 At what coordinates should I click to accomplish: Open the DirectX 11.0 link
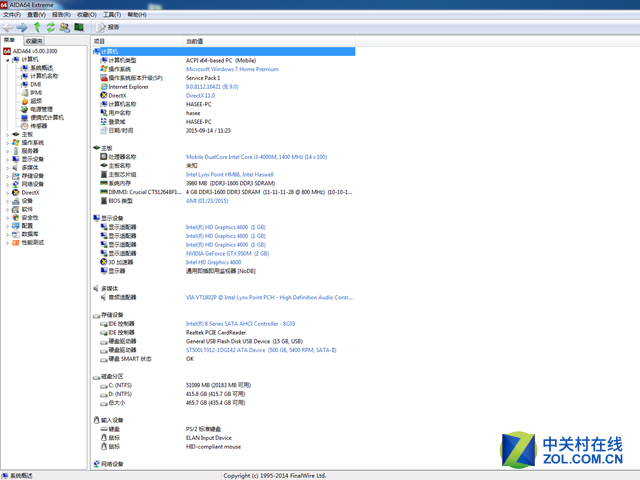click(200, 96)
